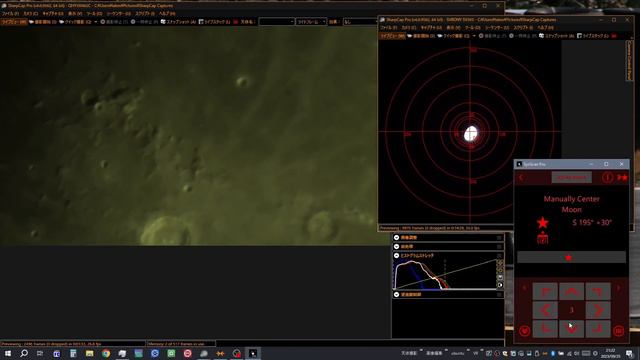The height and width of the screenshot is (360, 640).
Task: Open File menu in the left SharpCap window
Action: coord(11,13)
